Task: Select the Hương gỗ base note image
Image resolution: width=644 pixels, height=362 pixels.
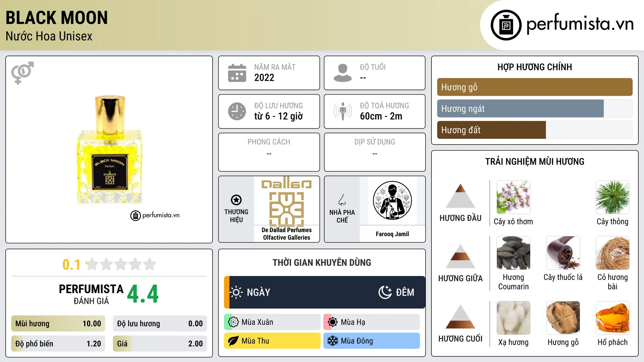Action: pos(563,318)
